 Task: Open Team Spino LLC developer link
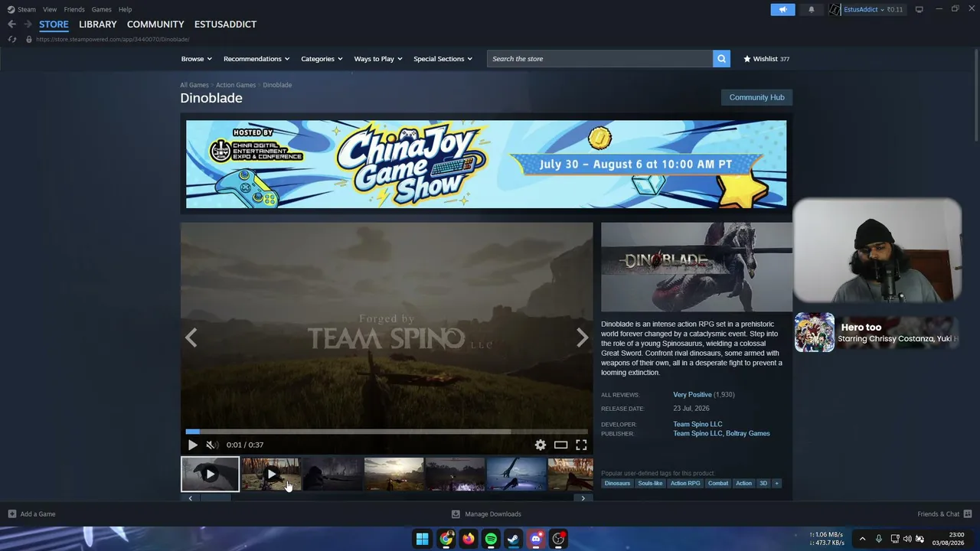point(697,424)
